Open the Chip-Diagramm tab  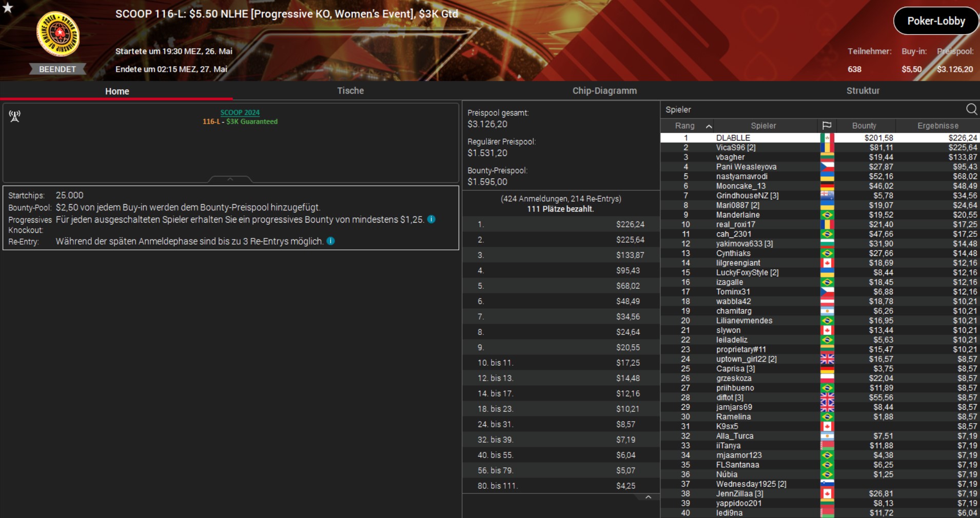click(x=604, y=91)
